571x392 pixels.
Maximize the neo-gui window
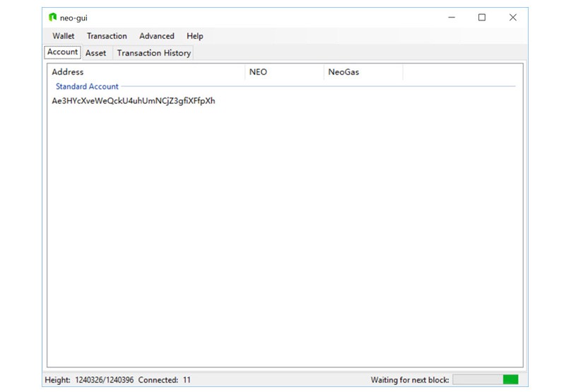[x=482, y=17]
